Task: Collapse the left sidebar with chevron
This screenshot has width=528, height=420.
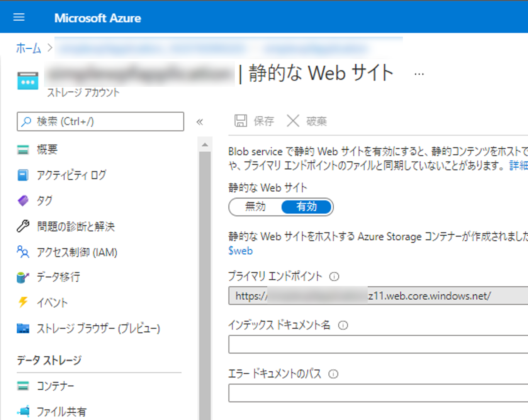Action: click(200, 122)
